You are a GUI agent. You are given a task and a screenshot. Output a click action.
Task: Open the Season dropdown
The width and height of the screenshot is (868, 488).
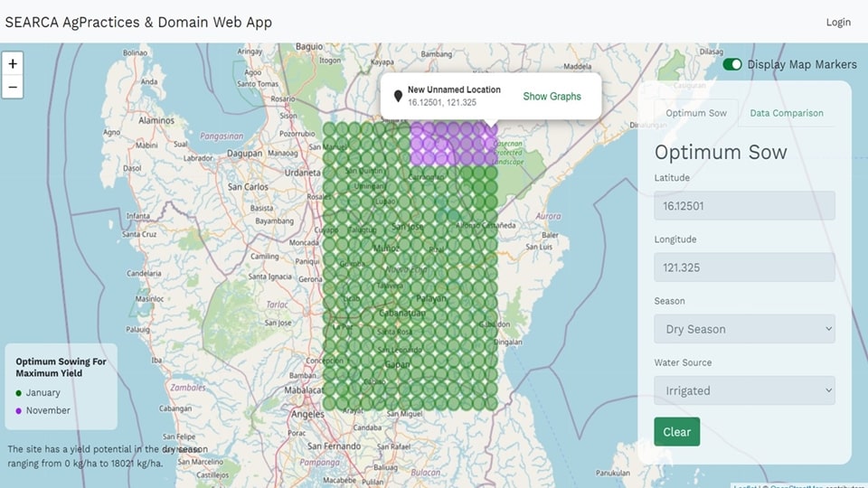point(744,329)
